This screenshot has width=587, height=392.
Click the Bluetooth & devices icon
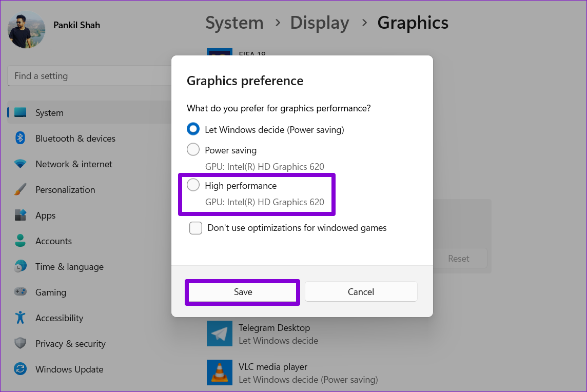pyautogui.click(x=21, y=138)
